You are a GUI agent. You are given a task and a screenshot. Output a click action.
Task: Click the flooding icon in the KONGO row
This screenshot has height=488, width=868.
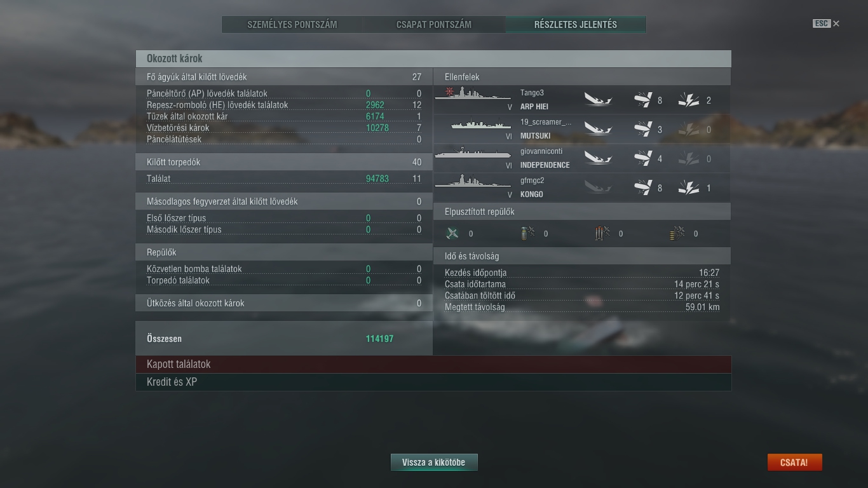pyautogui.click(x=688, y=187)
